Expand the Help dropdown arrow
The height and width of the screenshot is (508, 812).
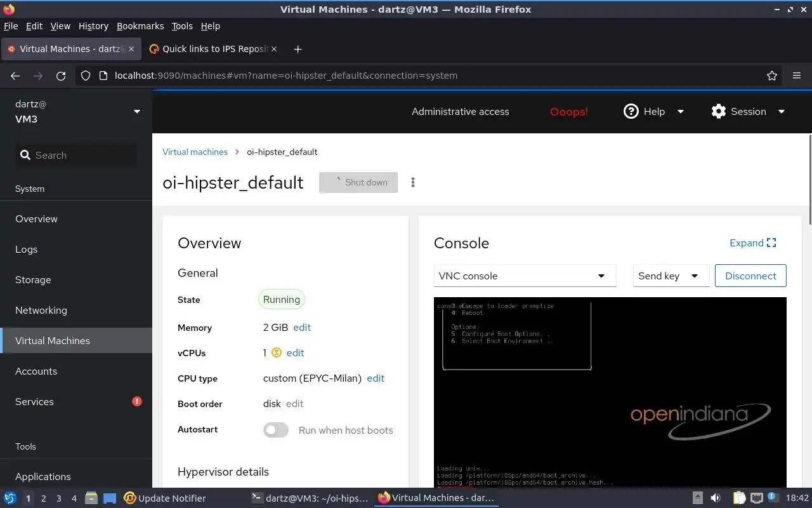point(681,112)
